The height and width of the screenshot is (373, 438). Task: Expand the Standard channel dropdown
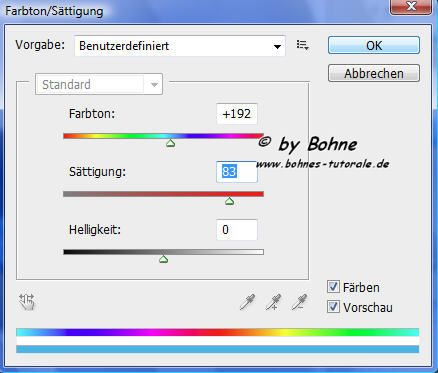click(x=99, y=84)
